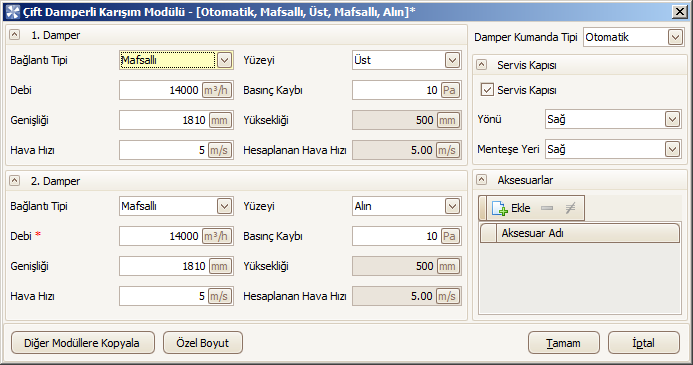Collapse the 2. Damper section
This screenshot has height=365, width=693.
pyautogui.click(x=15, y=180)
